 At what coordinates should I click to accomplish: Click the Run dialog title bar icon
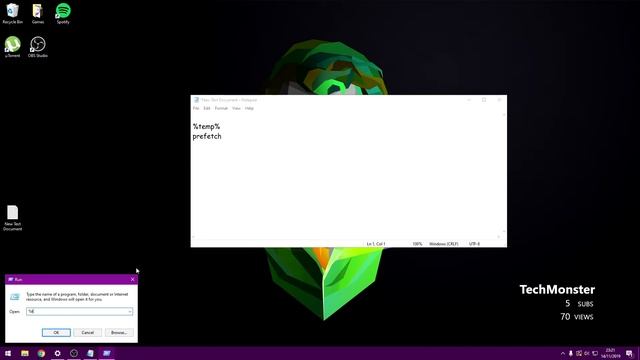click(11, 279)
